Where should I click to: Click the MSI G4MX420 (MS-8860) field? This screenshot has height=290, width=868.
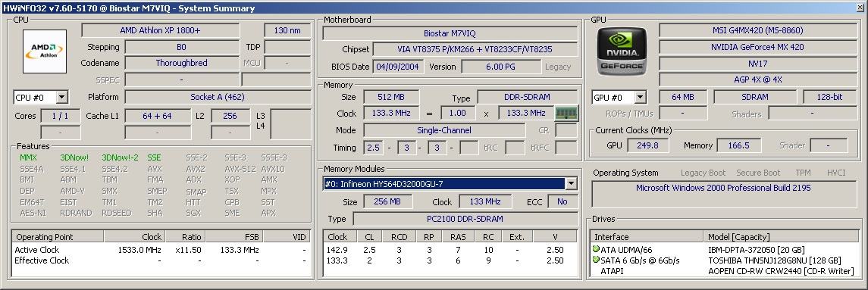758,30
